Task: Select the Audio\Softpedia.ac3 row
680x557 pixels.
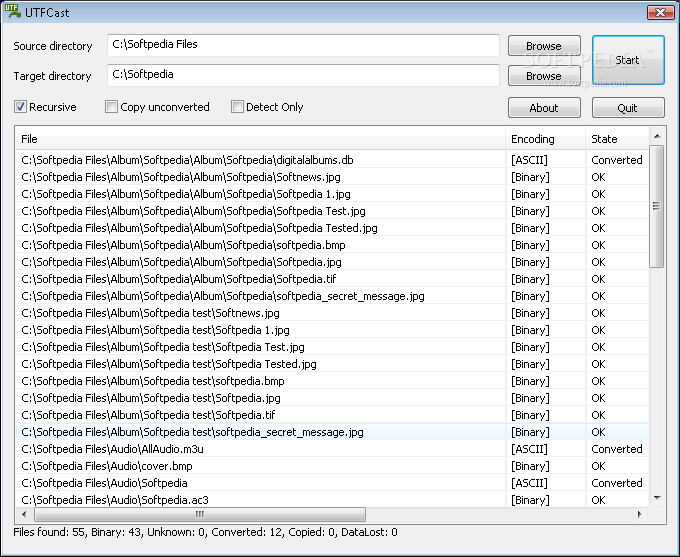Action: 332,499
